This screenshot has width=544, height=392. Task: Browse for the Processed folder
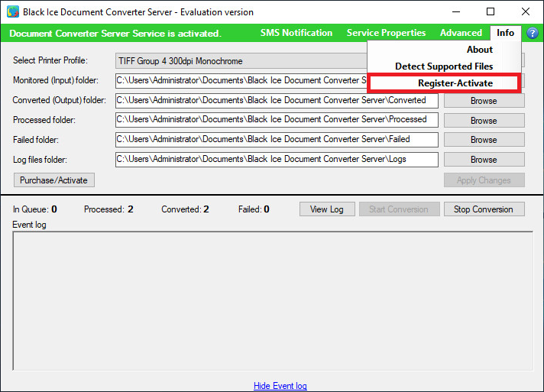pyautogui.click(x=484, y=121)
